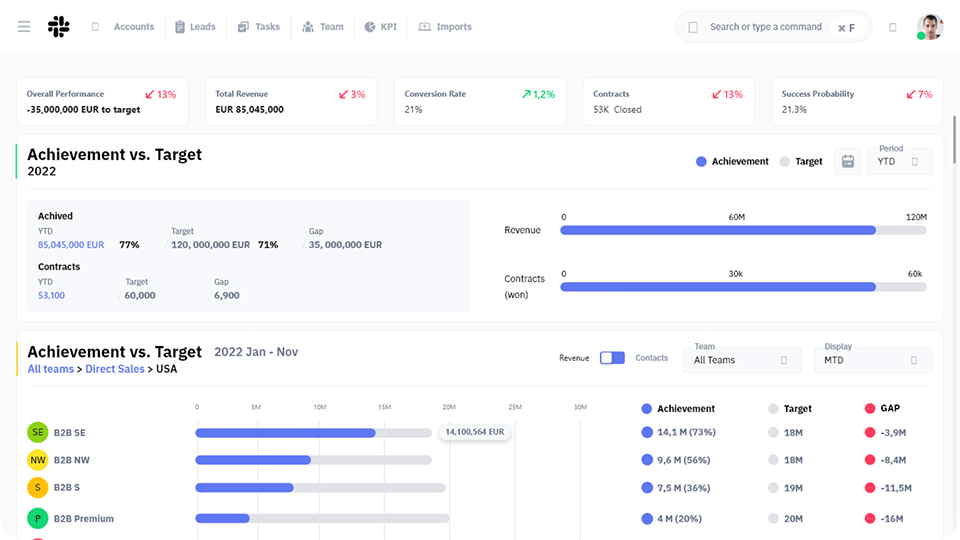Toggle Achievement legend in team table
This screenshot has width=960, height=540.
pos(678,408)
